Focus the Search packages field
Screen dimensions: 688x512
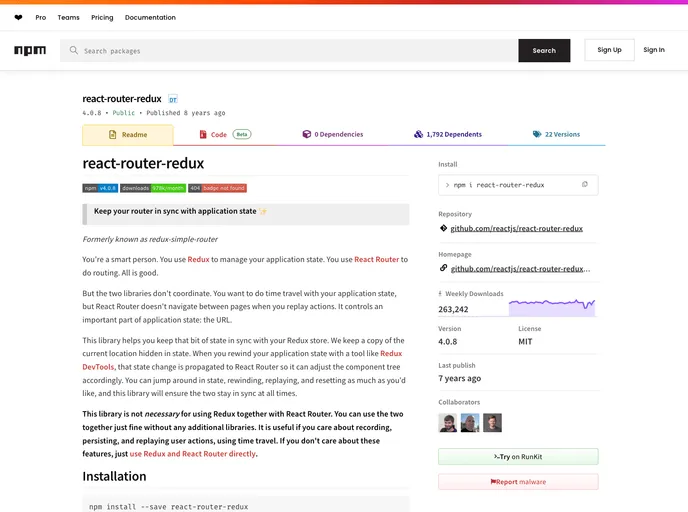(x=289, y=50)
